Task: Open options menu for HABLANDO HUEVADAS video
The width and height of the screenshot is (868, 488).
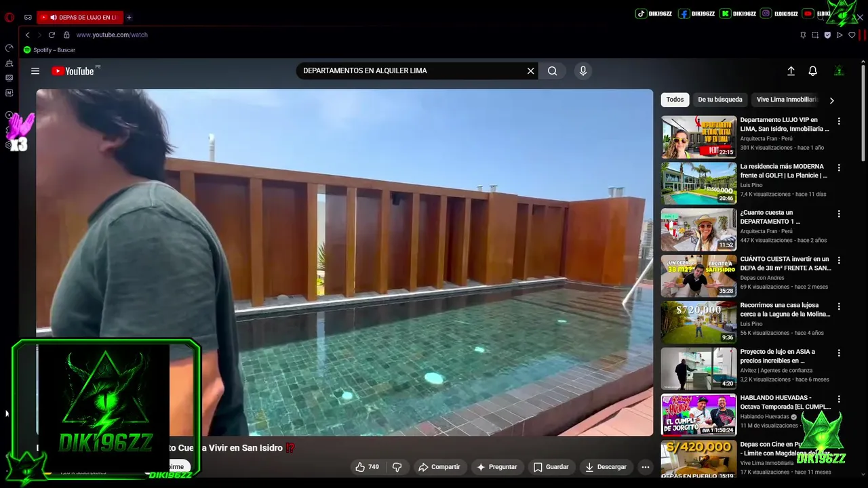Action: pos(839,399)
